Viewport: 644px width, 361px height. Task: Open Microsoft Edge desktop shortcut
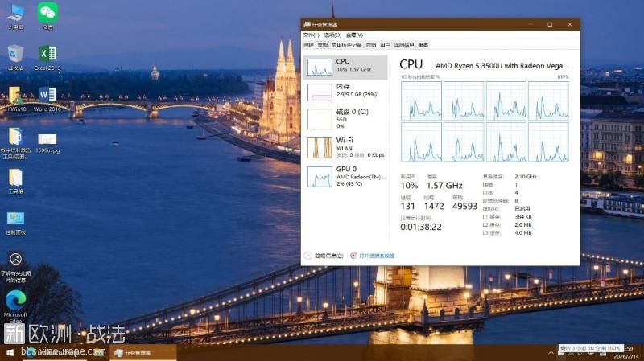(x=15, y=304)
